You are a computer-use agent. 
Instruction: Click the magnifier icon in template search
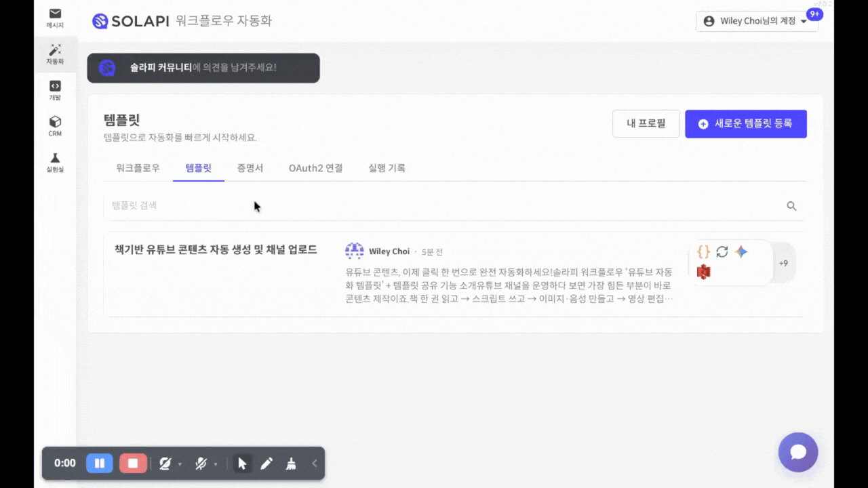(791, 206)
